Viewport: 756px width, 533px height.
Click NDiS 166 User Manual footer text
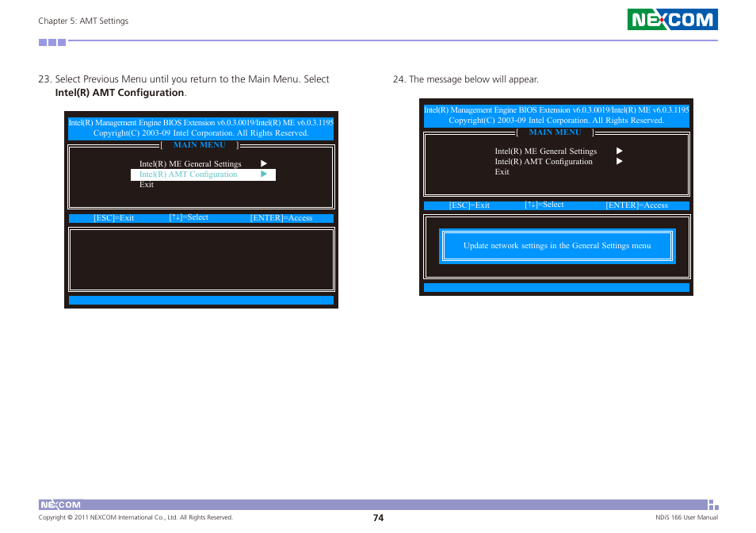[686, 517]
